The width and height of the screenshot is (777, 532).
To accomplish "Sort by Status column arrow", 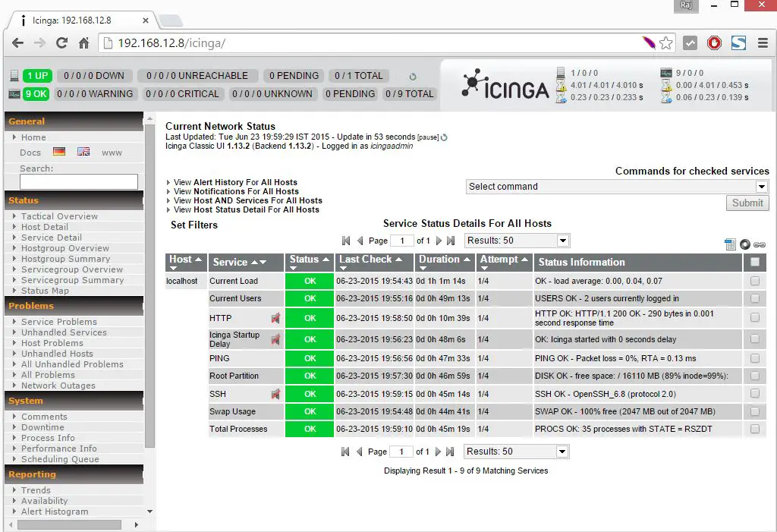I will [326, 260].
